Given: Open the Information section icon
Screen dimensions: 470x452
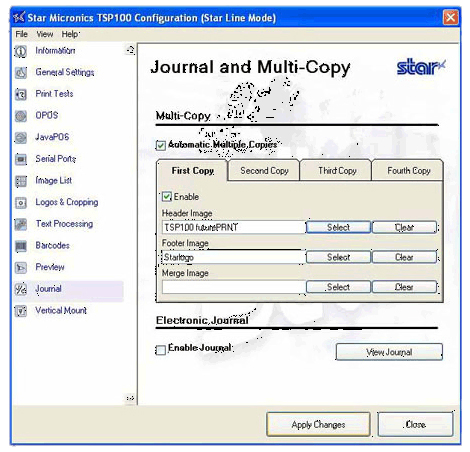Looking at the screenshot, I should click(21, 51).
